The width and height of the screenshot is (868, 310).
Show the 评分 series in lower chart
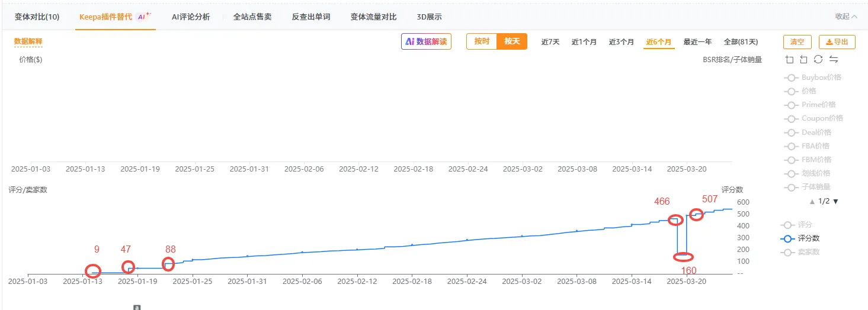click(797, 225)
